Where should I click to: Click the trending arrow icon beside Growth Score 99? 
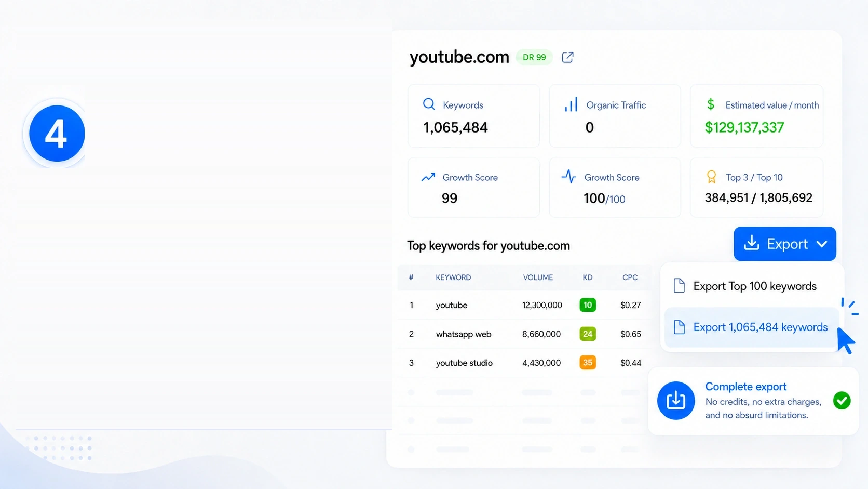coord(428,177)
